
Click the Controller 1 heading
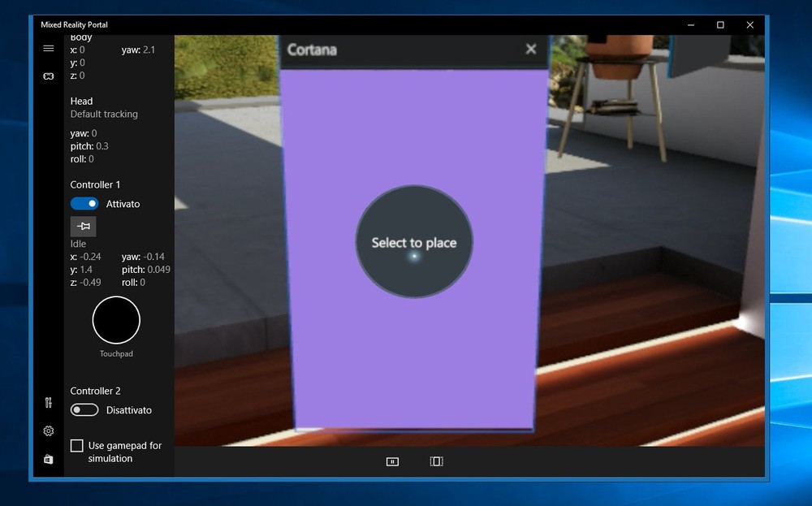[x=95, y=184]
